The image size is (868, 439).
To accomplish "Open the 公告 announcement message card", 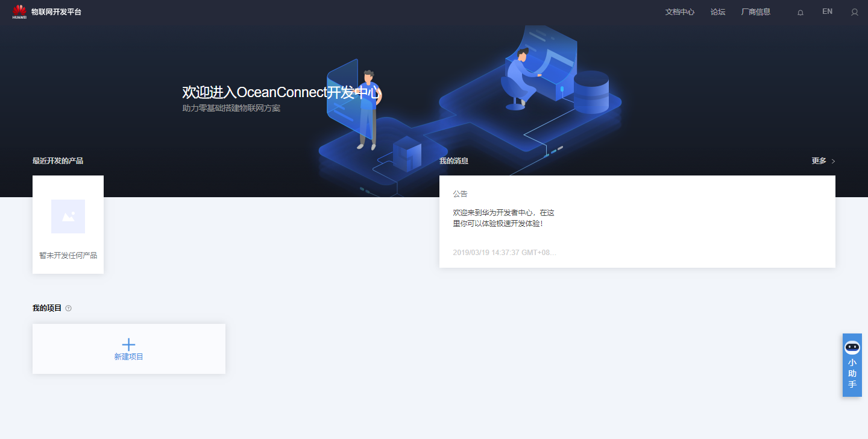I will click(x=637, y=221).
